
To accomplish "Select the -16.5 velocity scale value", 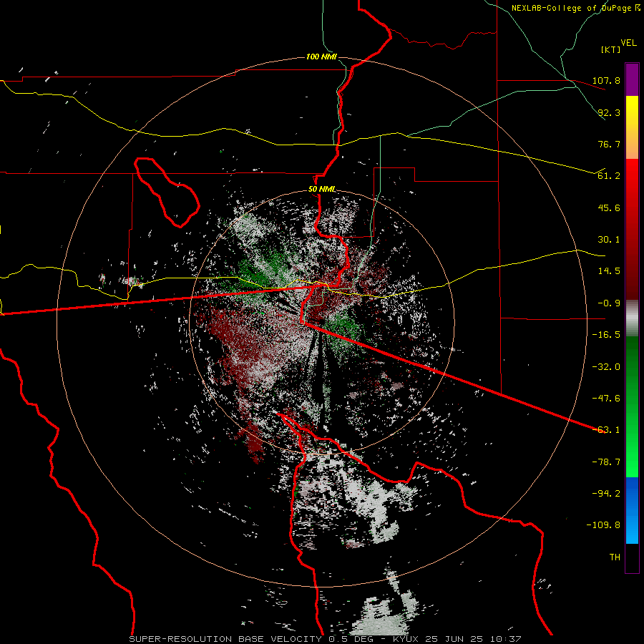I will (x=606, y=335).
